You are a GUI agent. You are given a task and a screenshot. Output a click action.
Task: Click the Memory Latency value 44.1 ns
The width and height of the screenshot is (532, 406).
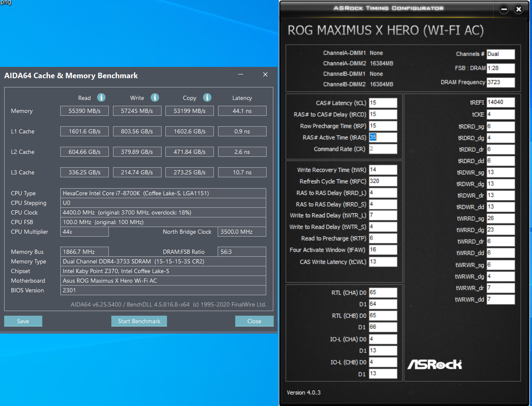coord(242,111)
